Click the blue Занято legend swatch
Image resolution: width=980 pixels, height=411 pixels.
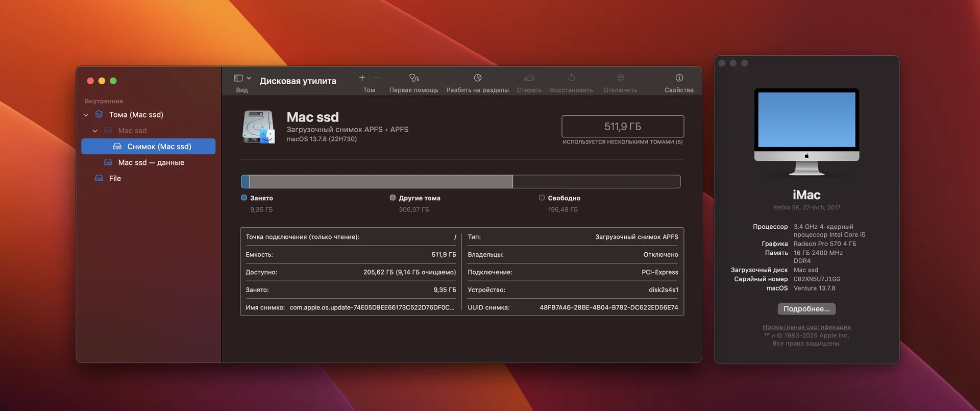pos(244,198)
